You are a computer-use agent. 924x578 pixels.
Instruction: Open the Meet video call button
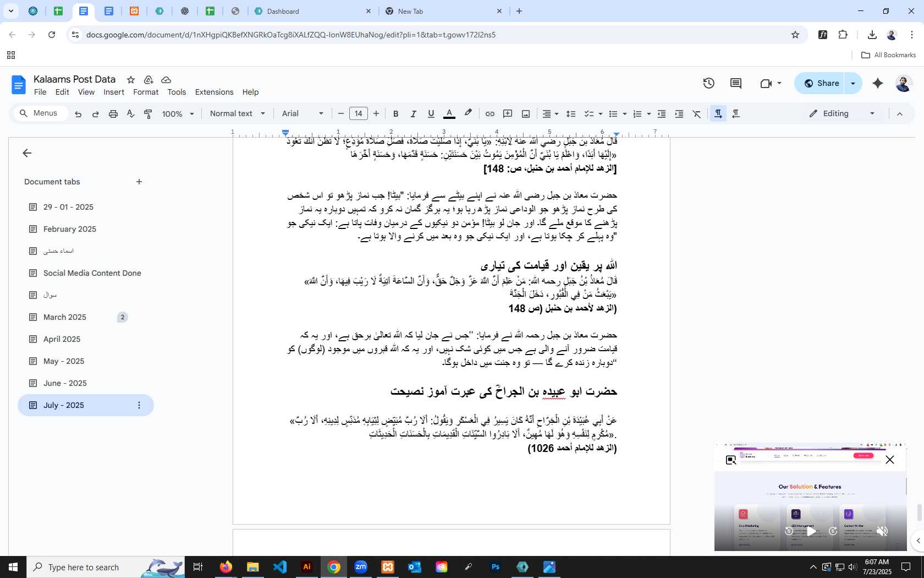[x=770, y=83]
